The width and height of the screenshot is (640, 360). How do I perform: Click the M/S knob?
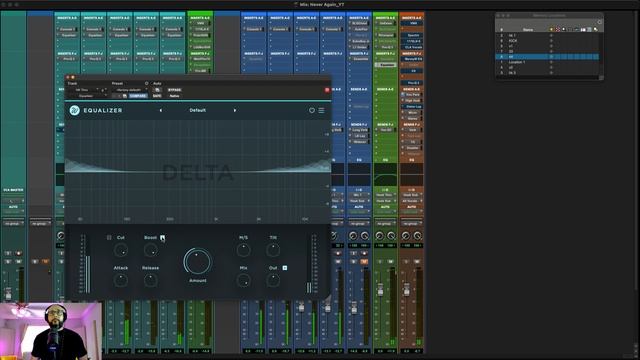(244, 250)
